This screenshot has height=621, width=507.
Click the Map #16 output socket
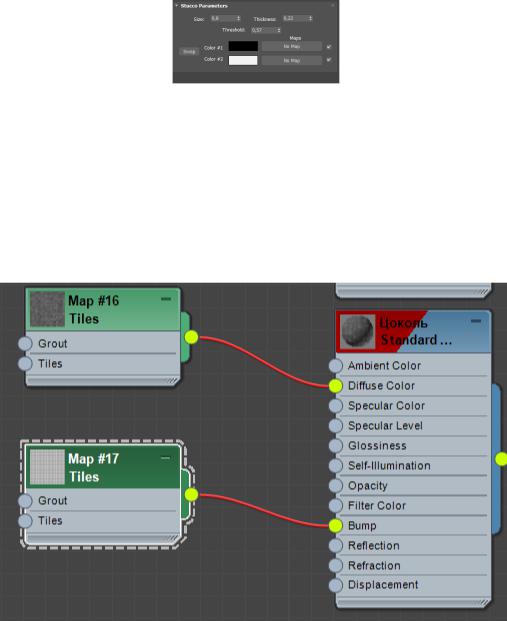click(191, 337)
